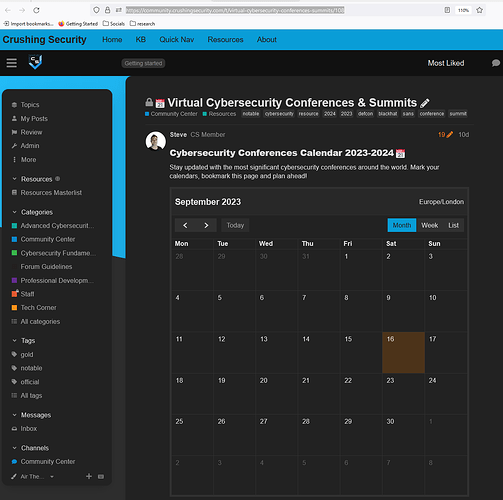Screen dimensions: 503x500
Task: Open Steve's profile avatar
Action: coord(155,141)
